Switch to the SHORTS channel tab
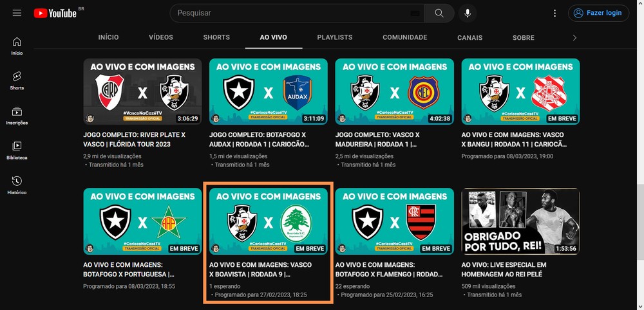Image resolution: width=644 pixels, height=310 pixels. click(x=216, y=37)
